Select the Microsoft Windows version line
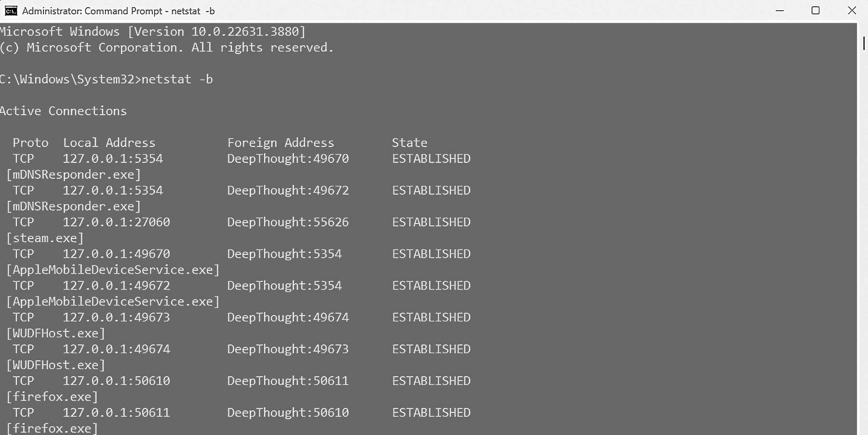Image resolution: width=868 pixels, height=435 pixels. [x=152, y=31]
